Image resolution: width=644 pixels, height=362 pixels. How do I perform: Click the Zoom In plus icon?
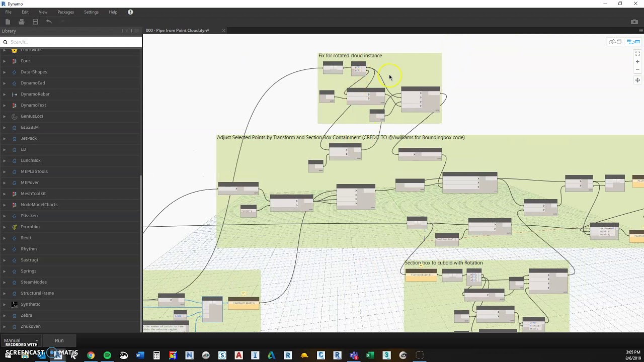[x=637, y=62]
